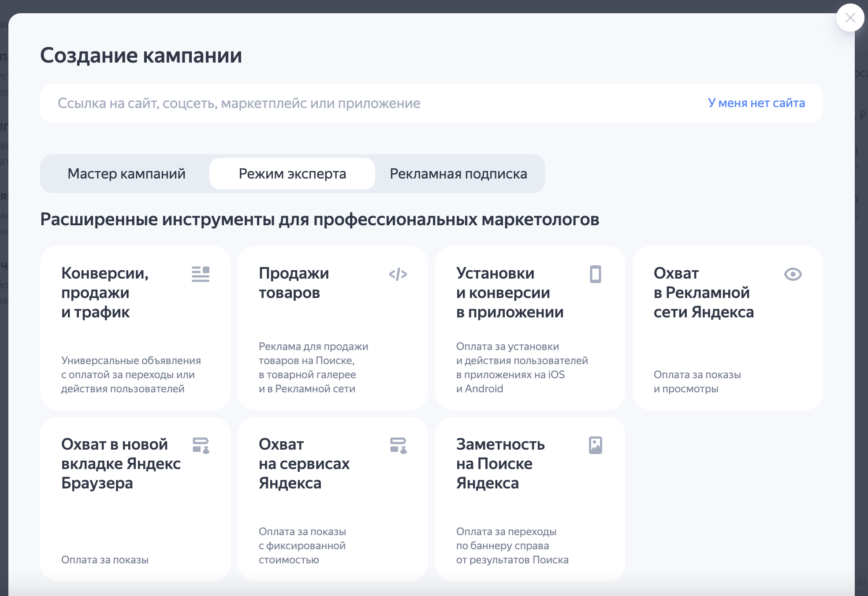Click description Оплата за установки и действия пользователей
The height and width of the screenshot is (596, 868).
point(522,368)
